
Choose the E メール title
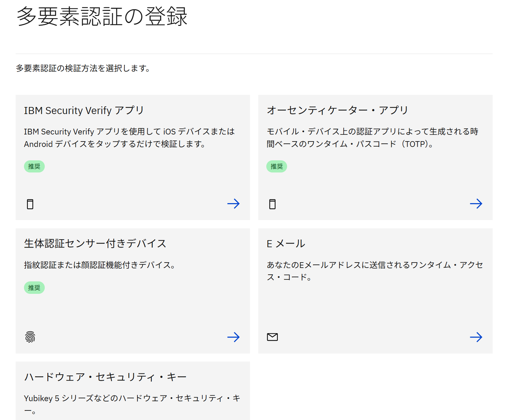[286, 243]
